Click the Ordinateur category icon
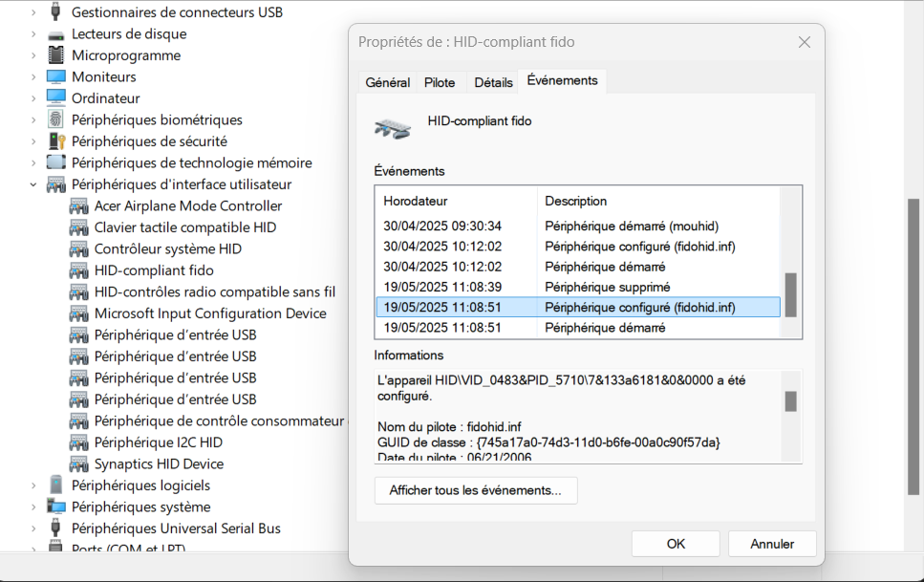 pos(56,98)
